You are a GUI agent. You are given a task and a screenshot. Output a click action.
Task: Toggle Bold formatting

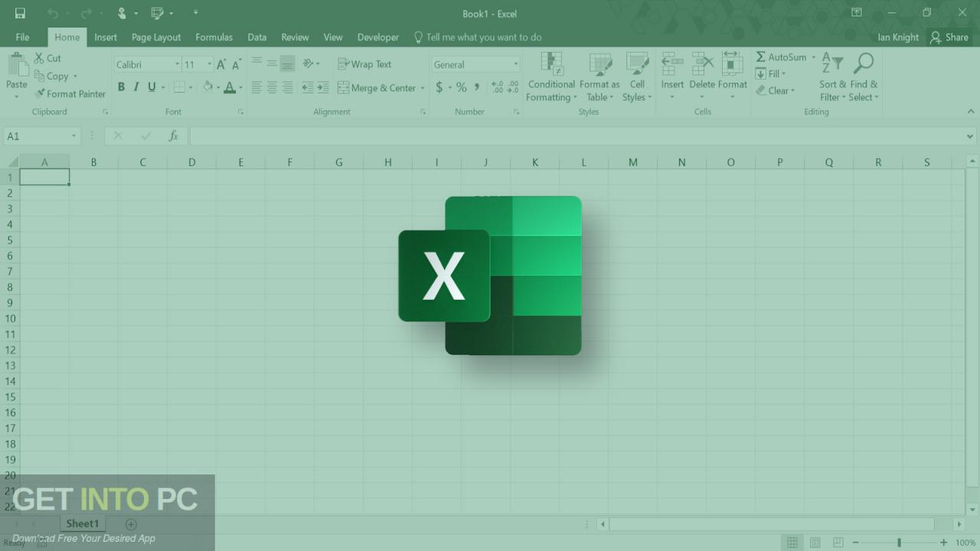(121, 87)
